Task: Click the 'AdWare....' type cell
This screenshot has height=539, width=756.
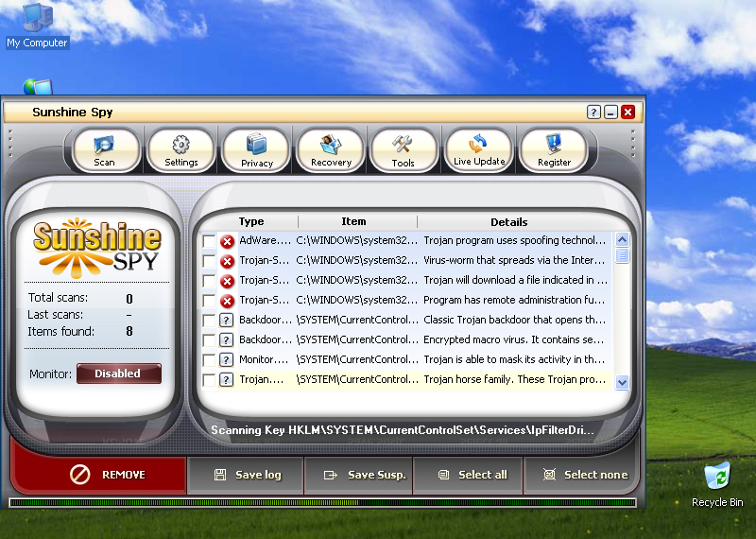Action: coord(265,240)
